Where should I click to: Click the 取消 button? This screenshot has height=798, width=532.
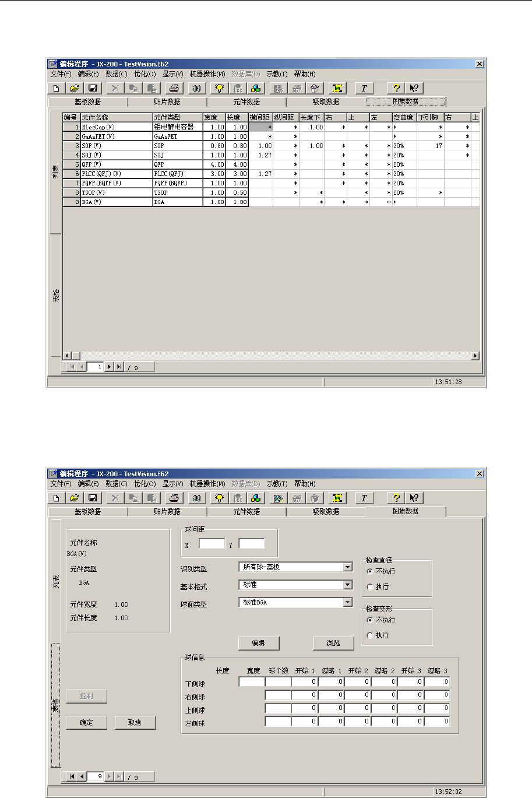coord(135,722)
